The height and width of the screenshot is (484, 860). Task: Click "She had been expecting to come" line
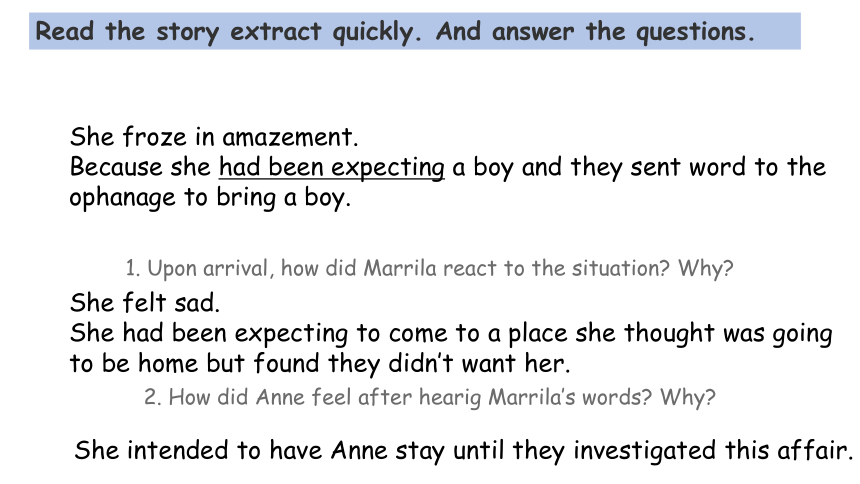click(x=451, y=333)
